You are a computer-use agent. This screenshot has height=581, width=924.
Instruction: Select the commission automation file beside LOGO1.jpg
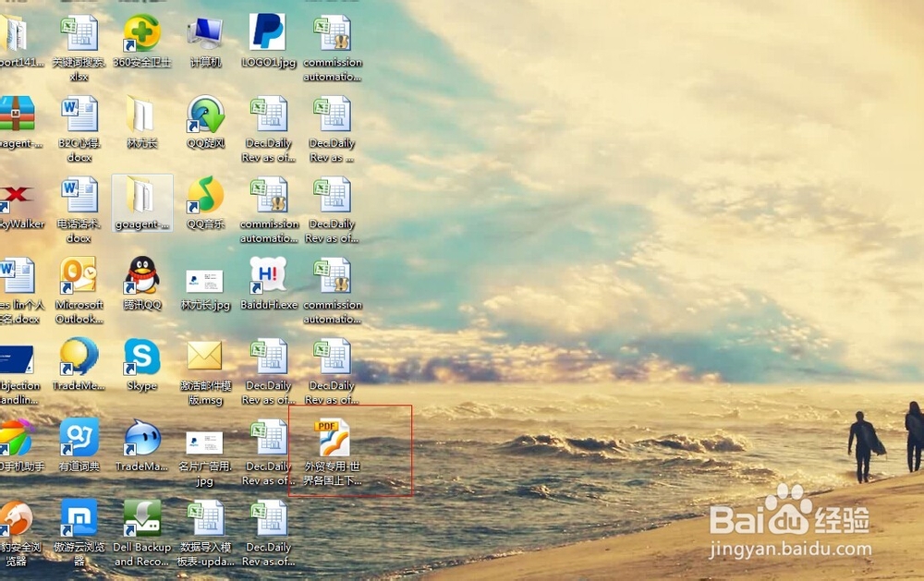(x=333, y=34)
